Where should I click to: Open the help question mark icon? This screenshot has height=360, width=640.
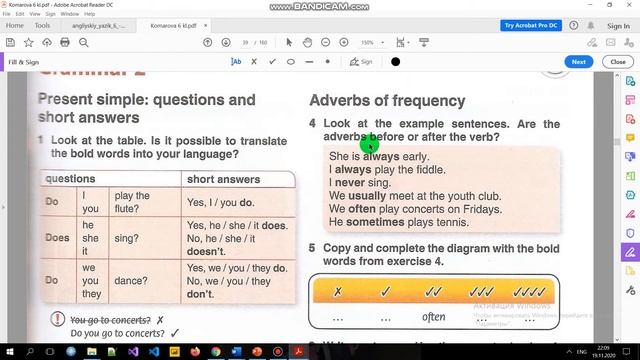pyautogui.click(x=573, y=25)
